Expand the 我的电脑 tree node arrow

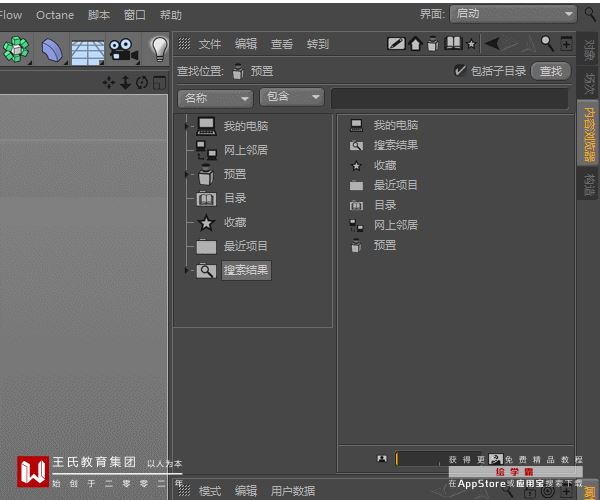[x=187, y=126]
